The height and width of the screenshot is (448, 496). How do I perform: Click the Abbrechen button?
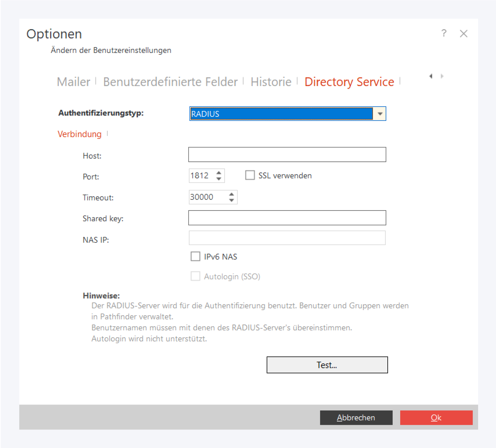[356, 418]
